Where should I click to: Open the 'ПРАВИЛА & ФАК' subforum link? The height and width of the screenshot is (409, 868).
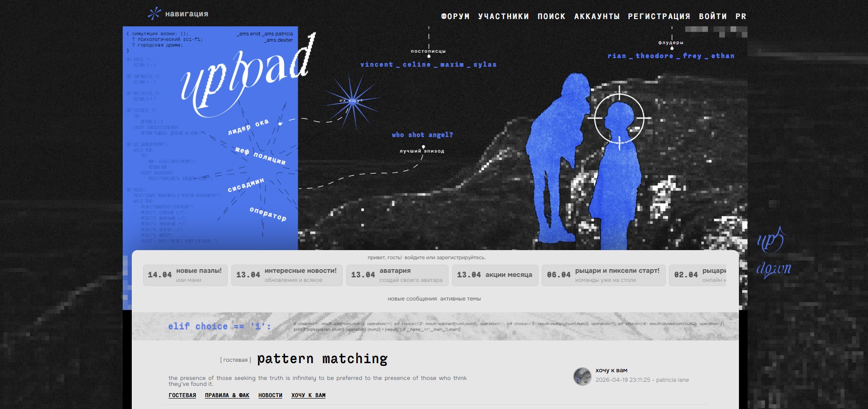tap(227, 395)
